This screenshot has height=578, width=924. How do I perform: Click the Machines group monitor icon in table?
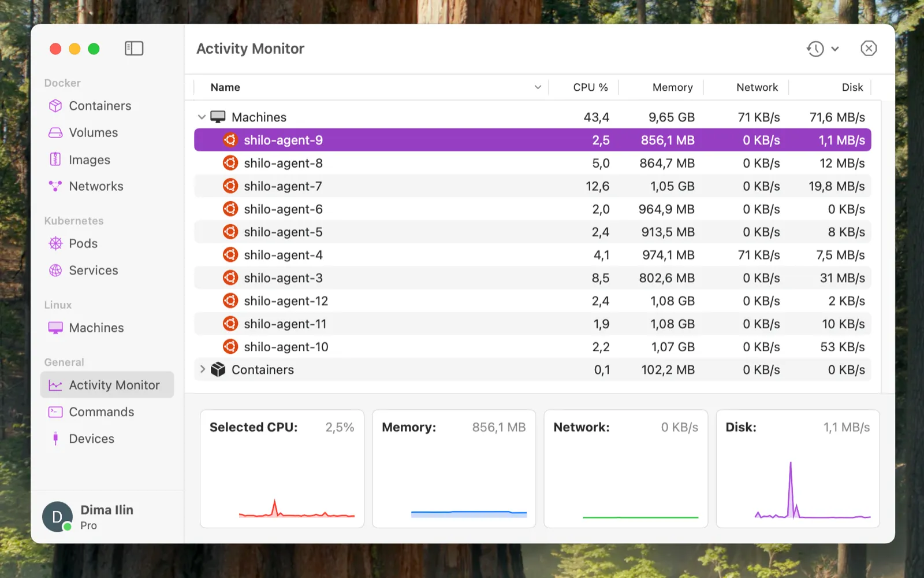point(218,117)
